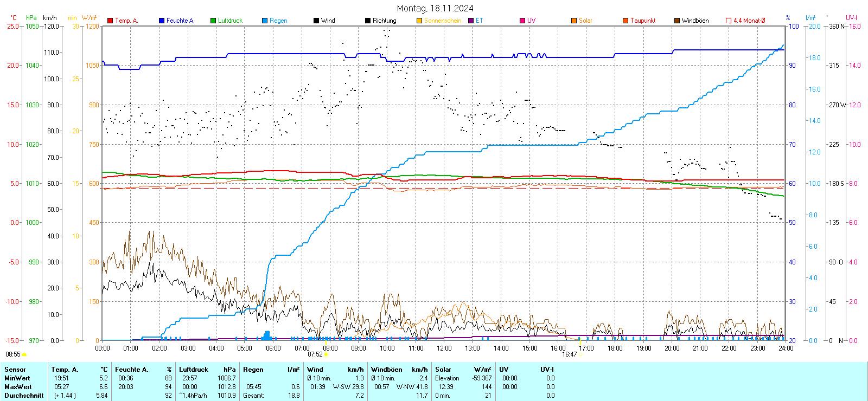
Task: Click the Richtung legend label
Action: pos(384,21)
